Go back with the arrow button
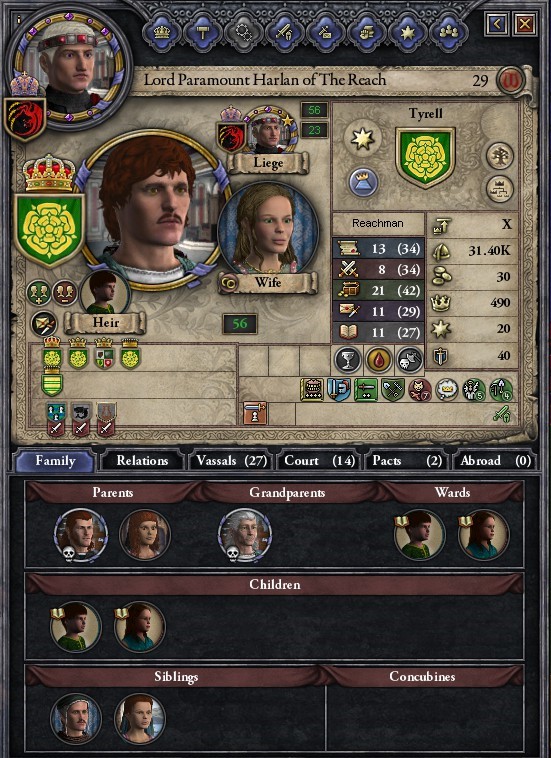The height and width of the screenshot is (758, 551). pos(497,23)
